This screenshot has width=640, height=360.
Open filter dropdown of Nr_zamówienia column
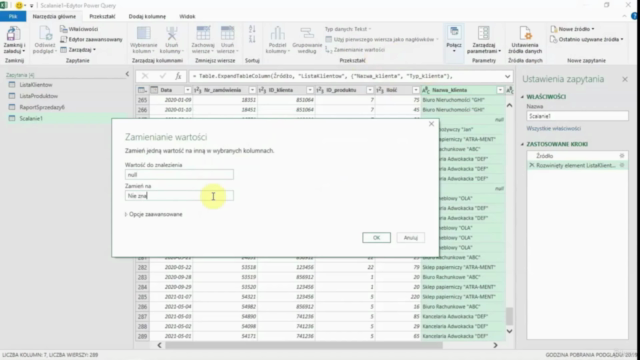click(252, 90)
